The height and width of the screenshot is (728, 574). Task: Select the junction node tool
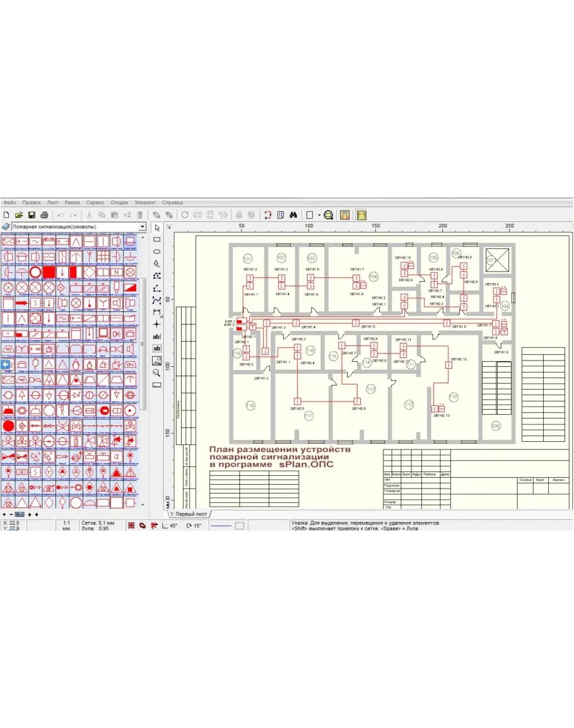pyautogui.click(x=157, y=324)
